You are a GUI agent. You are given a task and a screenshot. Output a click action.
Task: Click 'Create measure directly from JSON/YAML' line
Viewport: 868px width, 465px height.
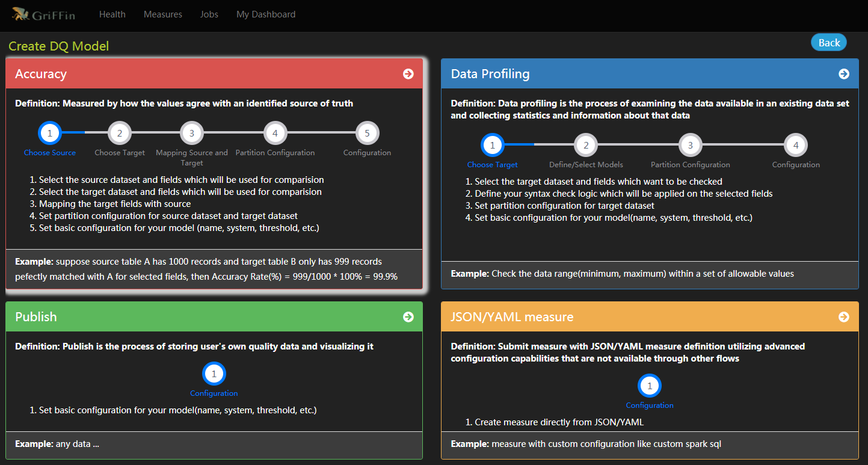point(559,422)
